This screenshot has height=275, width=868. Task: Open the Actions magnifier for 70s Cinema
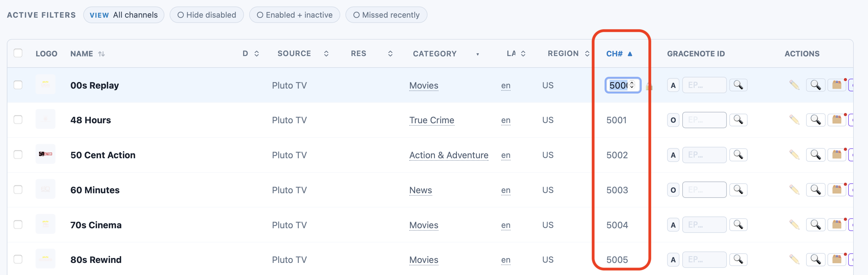[x=815, y=225]
